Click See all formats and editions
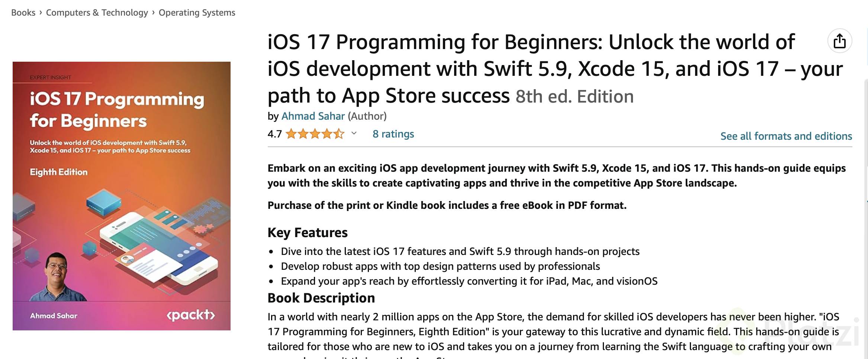This screenshot has width=868, height=359. pyautogui.click(x=786, y=136)
